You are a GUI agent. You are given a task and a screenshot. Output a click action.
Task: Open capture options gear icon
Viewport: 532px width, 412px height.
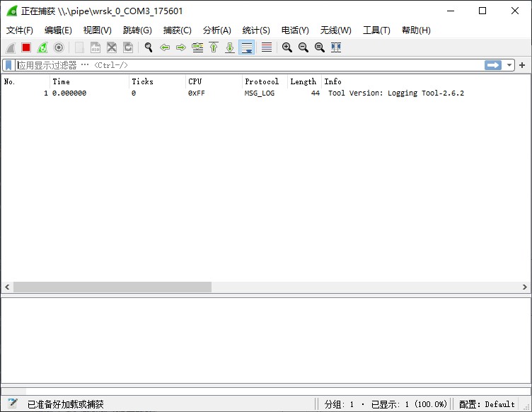click(x=59, y=47)
